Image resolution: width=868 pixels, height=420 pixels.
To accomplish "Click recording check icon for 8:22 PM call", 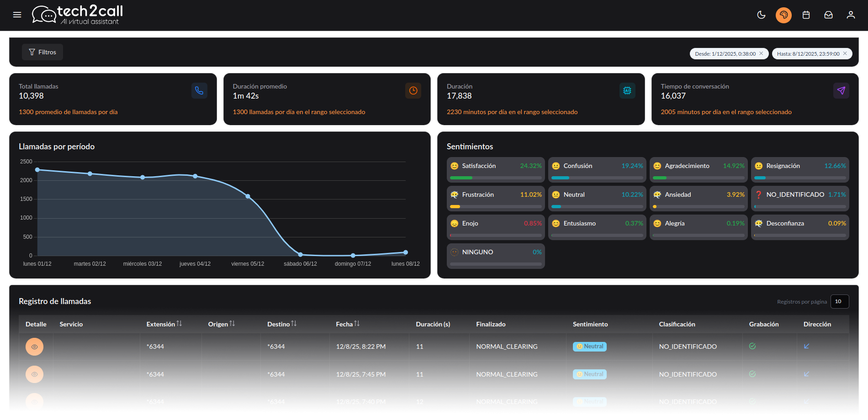I will (x=752, y=346).
